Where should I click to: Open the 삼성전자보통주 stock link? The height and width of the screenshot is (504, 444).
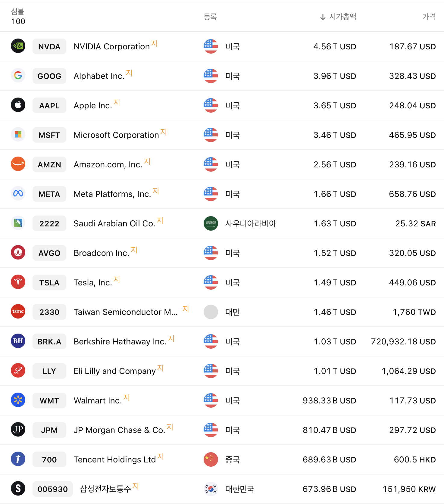coord(105,489)
